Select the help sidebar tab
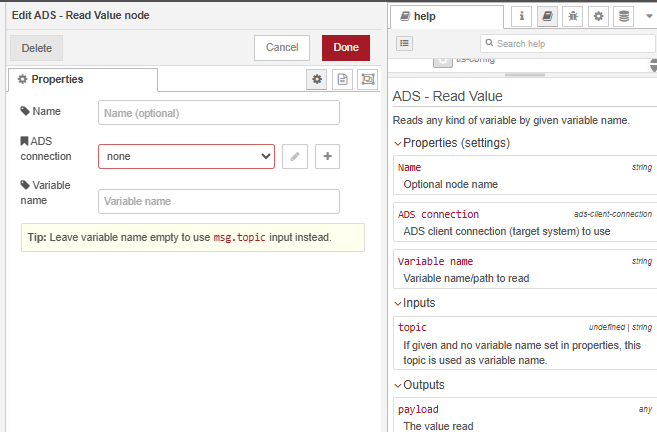Screen dimensions: 657x432 [447, 17]
